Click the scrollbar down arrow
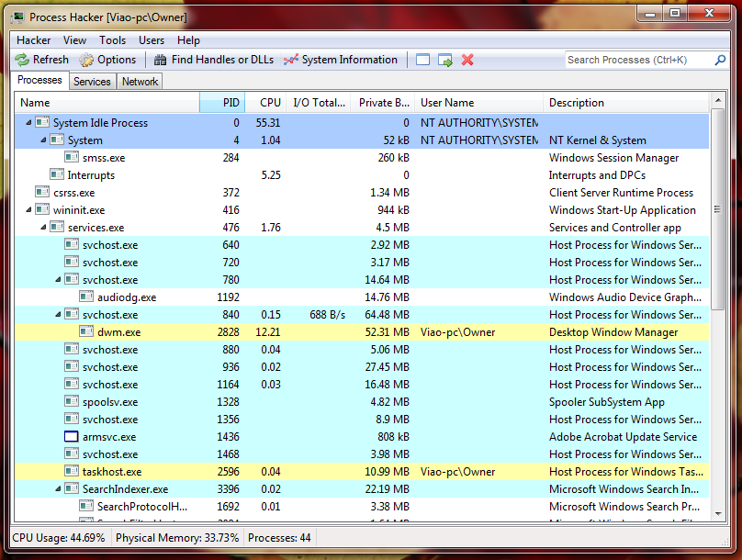Screen dimensions: 742x560 718,514
